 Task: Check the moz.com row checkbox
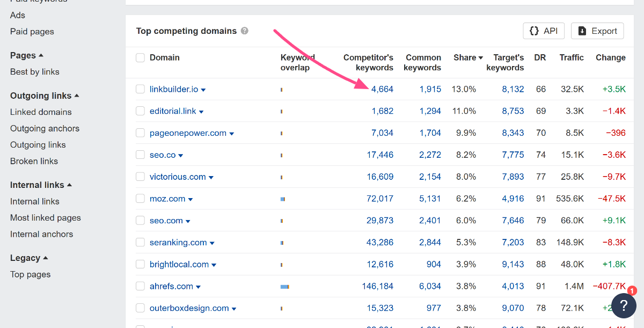click(140, 199)
